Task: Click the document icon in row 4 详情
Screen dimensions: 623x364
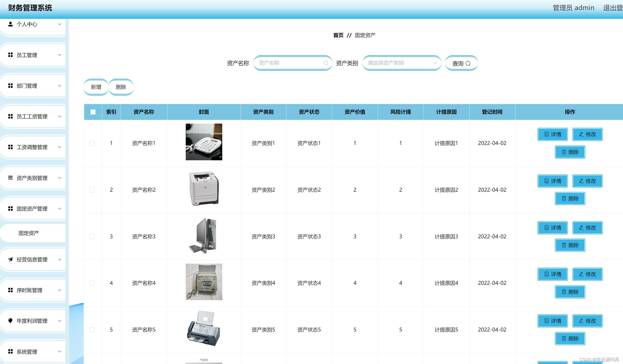Action: [547, 274]
